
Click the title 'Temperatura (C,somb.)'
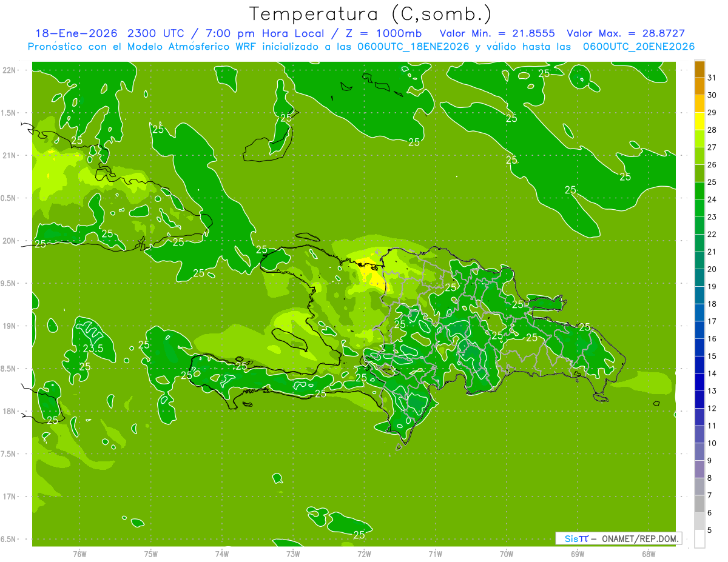pyautogui.click(x=370, y=14)
